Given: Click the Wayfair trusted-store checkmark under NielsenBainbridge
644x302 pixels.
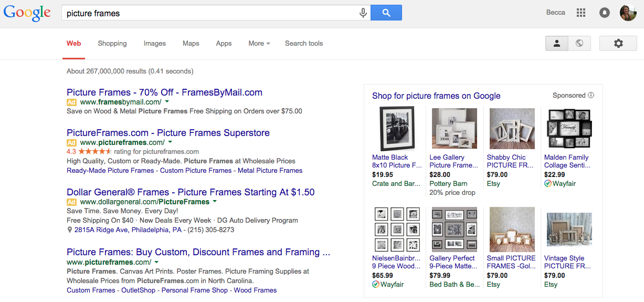Looking at the screenshot, I should [376, 285].
